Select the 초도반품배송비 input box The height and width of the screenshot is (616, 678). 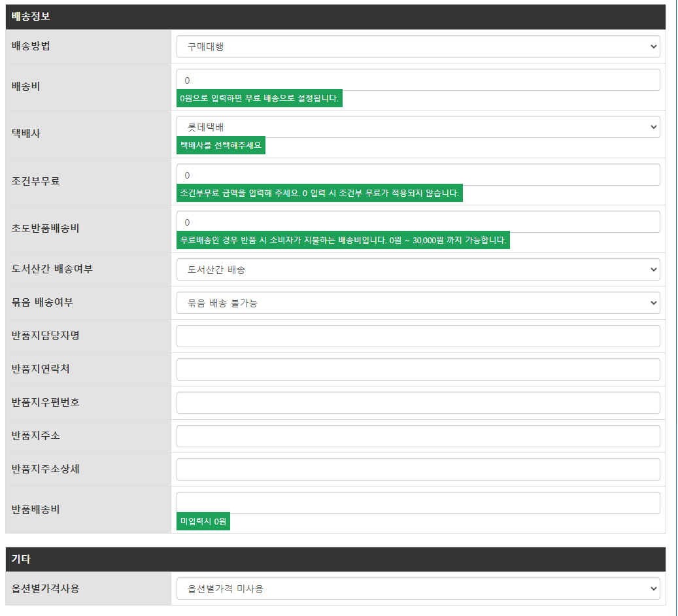click(418, 222)
